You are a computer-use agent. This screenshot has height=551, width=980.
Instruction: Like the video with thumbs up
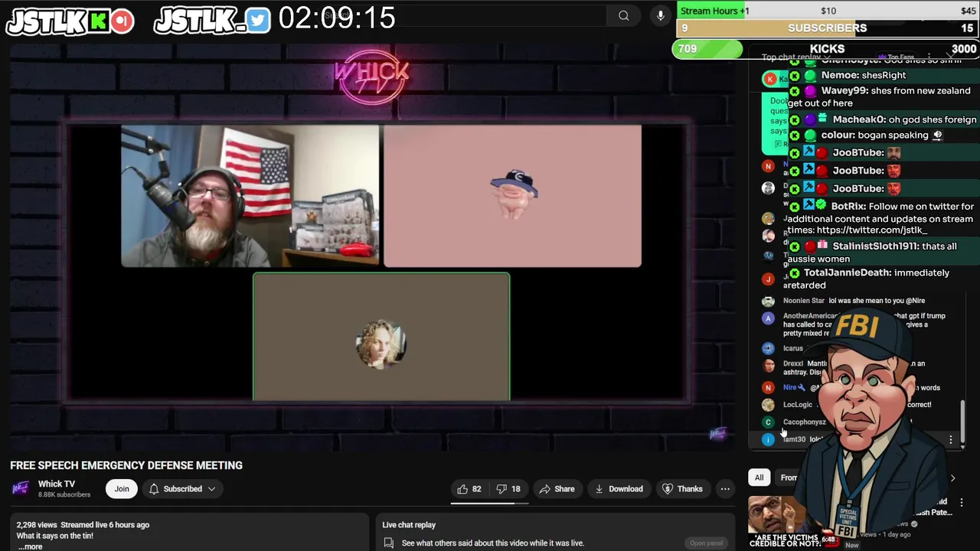click(x=469, y=489)
